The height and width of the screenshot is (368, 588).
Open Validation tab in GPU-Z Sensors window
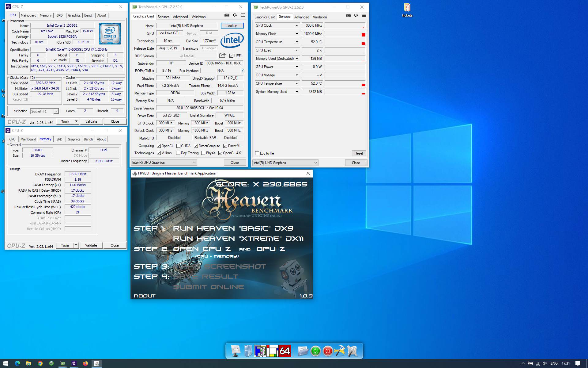point(320,17)
